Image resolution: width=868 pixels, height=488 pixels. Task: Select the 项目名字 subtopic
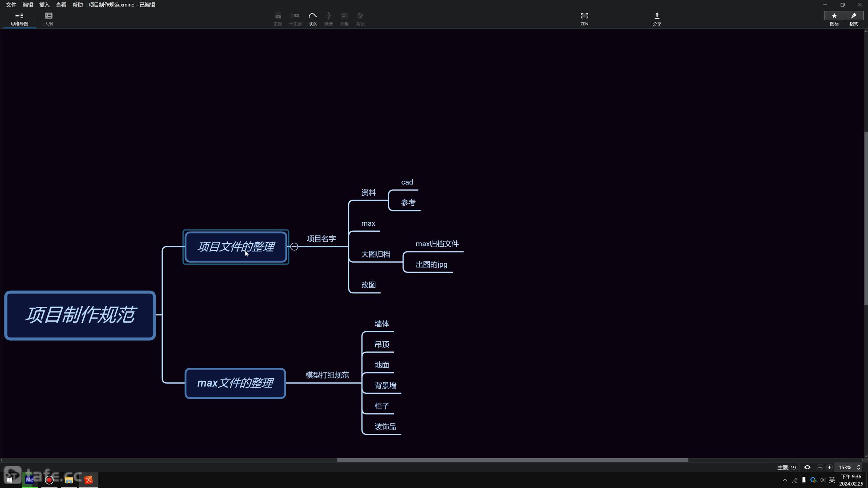(321, 239)
